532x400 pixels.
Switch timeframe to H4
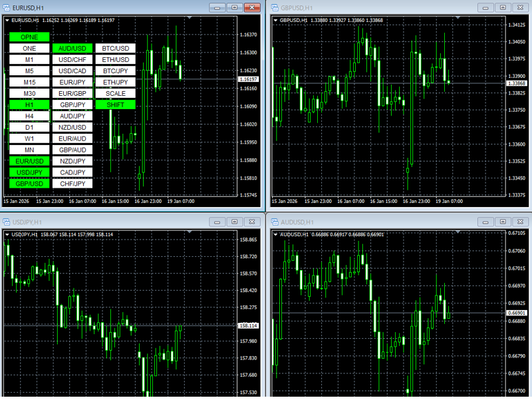(29, 116)
